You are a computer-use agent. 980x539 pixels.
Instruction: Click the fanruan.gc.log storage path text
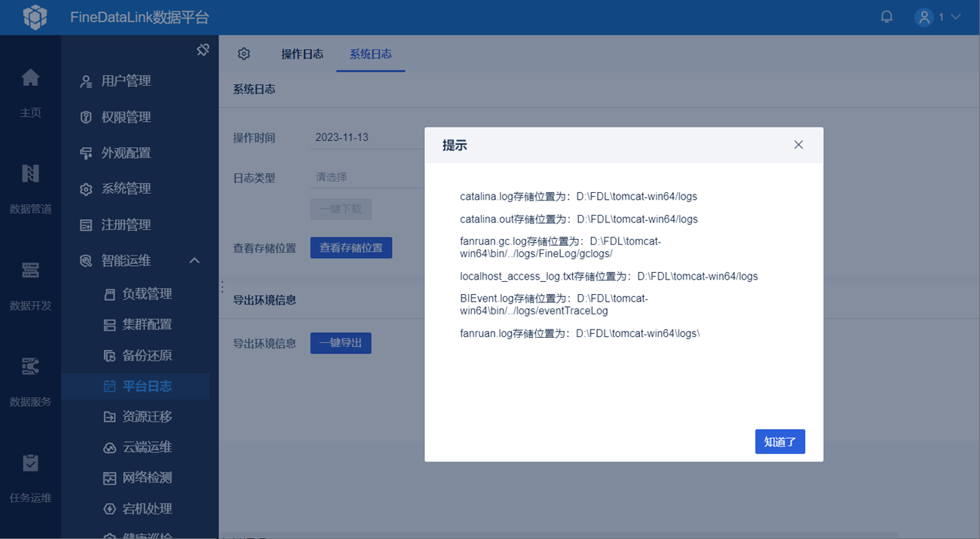(561, 247)
